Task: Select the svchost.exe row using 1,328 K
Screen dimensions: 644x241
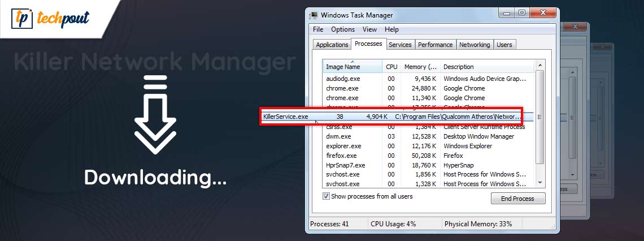Action: coord(428,184)
